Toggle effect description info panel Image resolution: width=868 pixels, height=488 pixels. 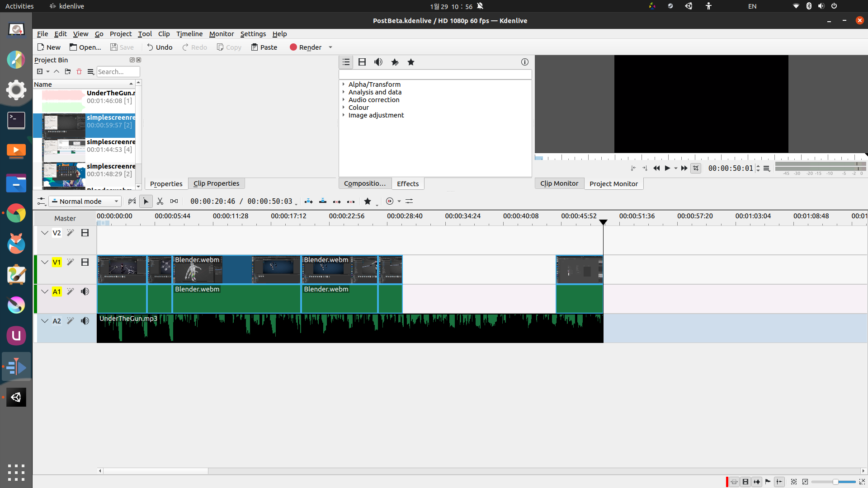pos(524,62)
